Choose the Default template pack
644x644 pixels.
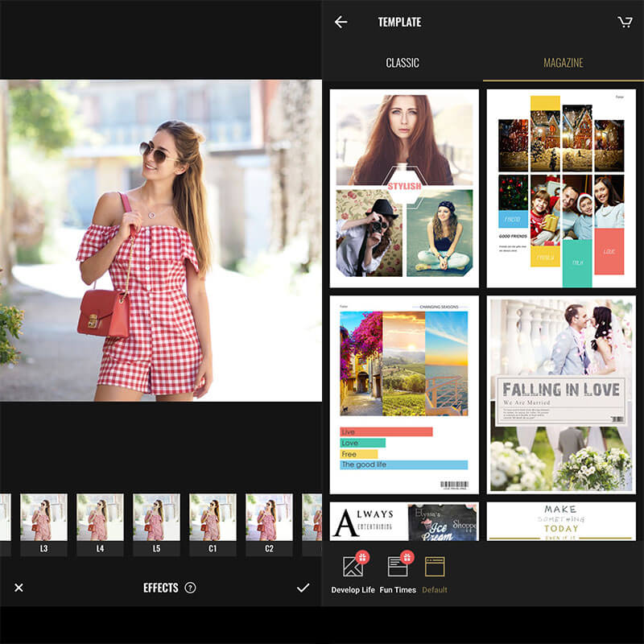pyautogui.click(x=435, y=573)
